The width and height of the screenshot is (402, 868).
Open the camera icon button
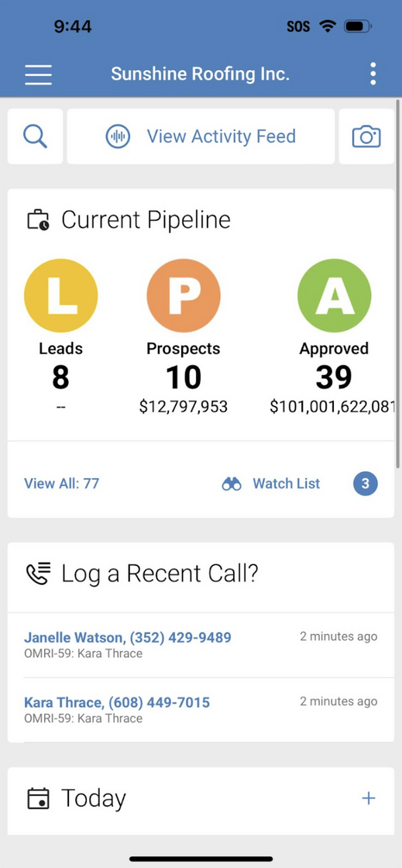point(366,136)
